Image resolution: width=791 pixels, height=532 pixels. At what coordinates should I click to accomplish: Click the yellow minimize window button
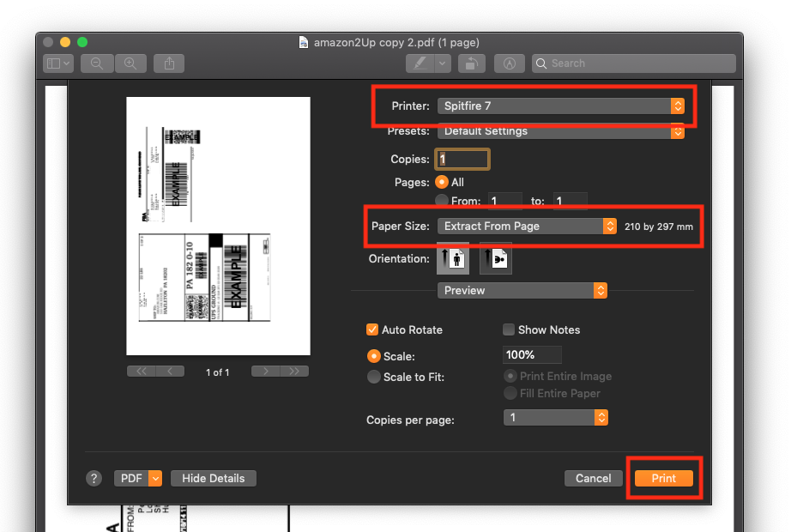coord(65,42)
